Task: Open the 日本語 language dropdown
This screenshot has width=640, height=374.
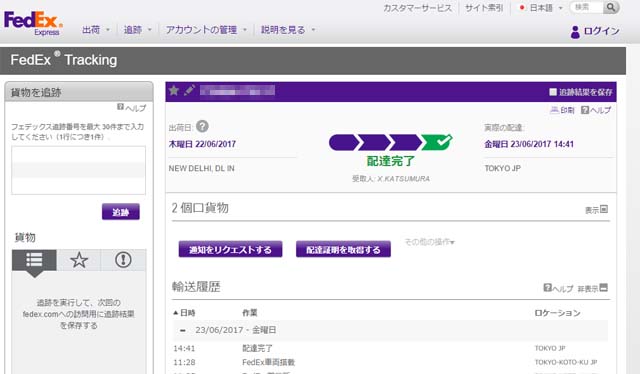Action: pyautogui.click(x=541, y=8)
